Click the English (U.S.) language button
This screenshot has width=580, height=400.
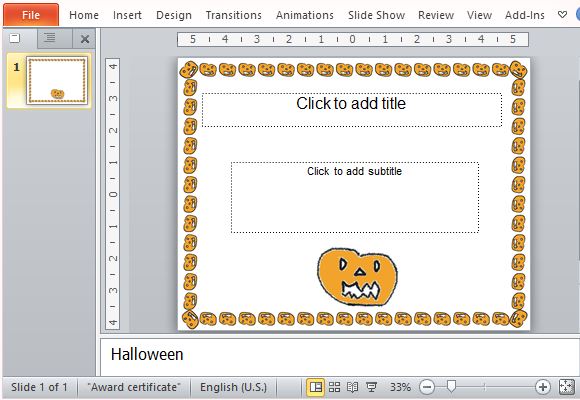tap(233, 387)
